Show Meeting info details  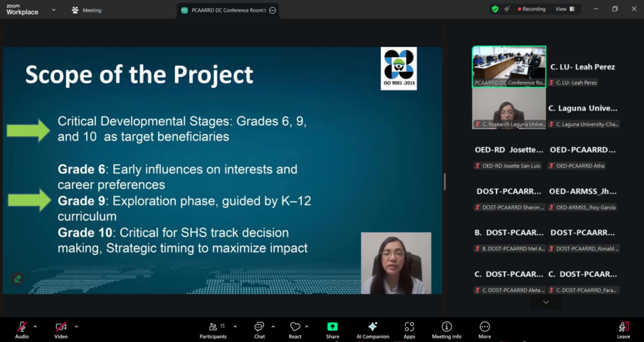click(x=446, y=330)
